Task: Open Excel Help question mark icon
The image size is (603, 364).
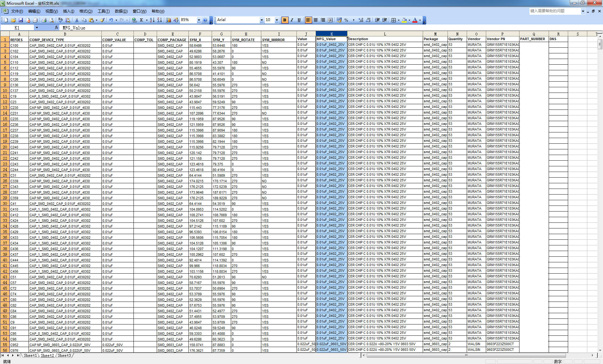Action: 205,20
